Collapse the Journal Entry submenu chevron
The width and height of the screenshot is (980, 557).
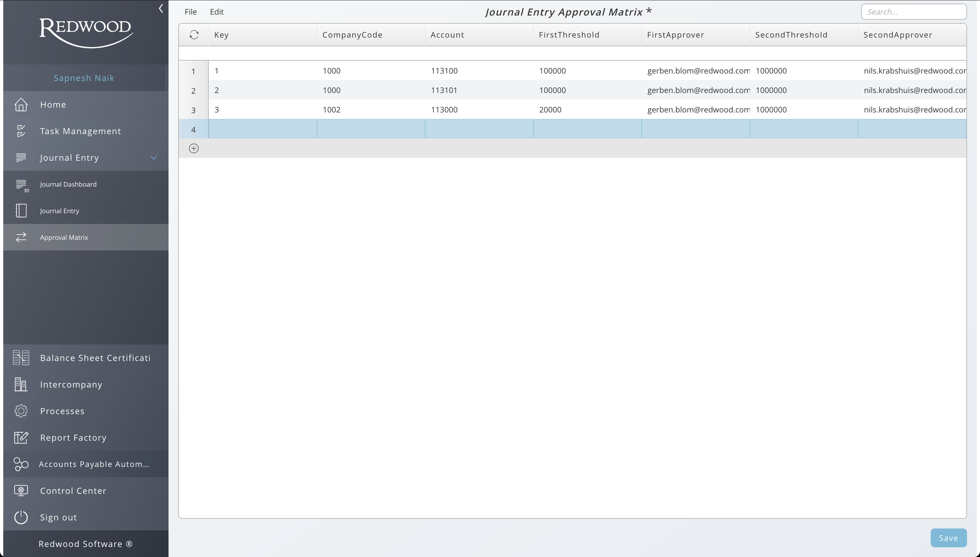pyautogui.click(x=154, y=157)
